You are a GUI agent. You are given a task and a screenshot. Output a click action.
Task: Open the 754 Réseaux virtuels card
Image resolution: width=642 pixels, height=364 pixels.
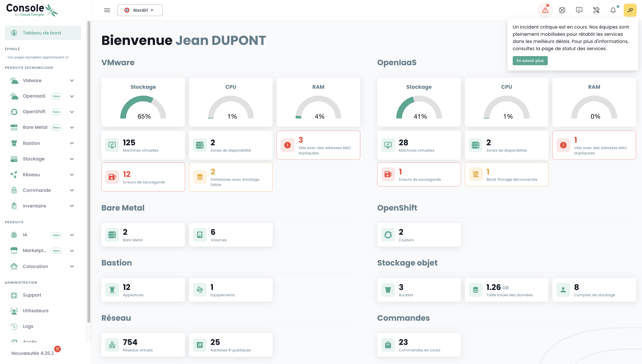(x=143, y=345)
